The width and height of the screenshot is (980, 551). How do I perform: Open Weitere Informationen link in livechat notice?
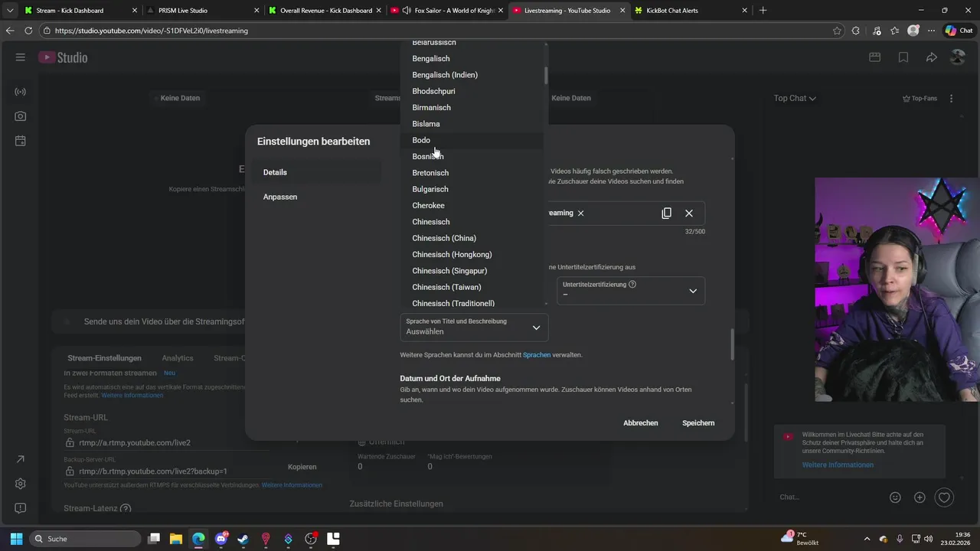click(838, 465)
